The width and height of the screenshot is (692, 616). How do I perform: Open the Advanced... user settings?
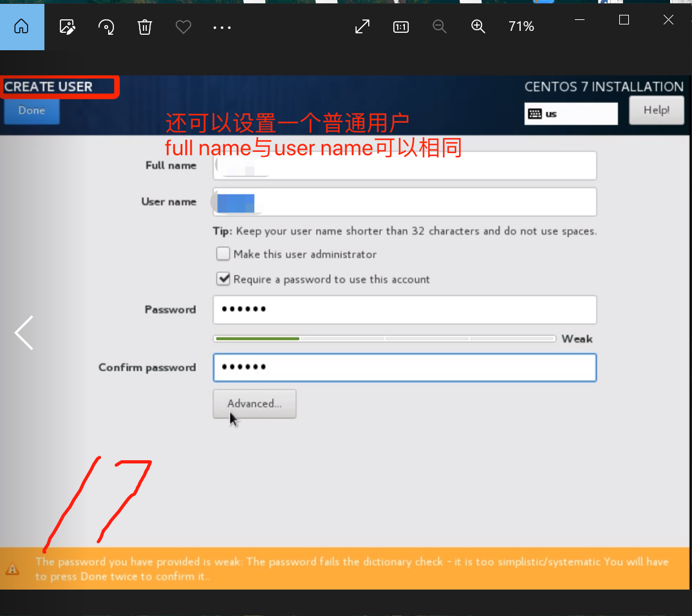coord(255,404)
